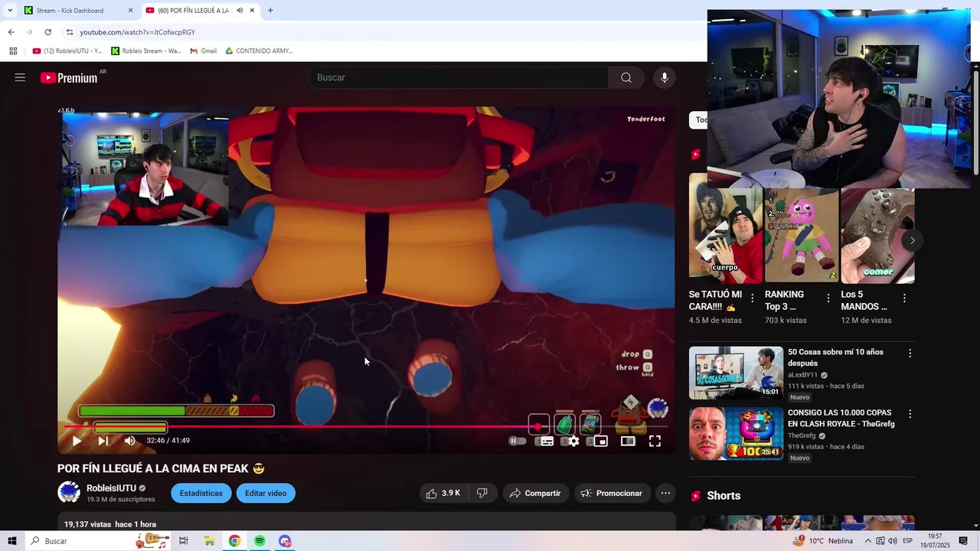
Task: Click the progress bar scrubber handle
Action: click(537, 426)
